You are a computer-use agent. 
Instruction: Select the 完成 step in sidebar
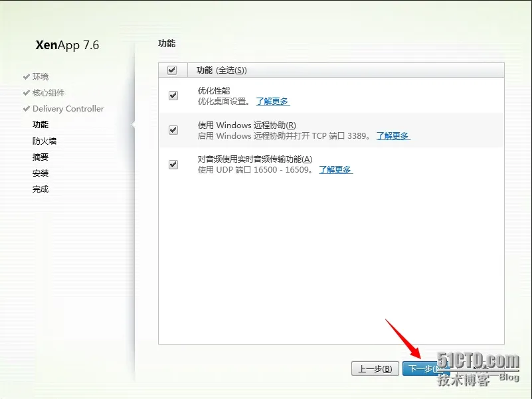click(41, 189)
